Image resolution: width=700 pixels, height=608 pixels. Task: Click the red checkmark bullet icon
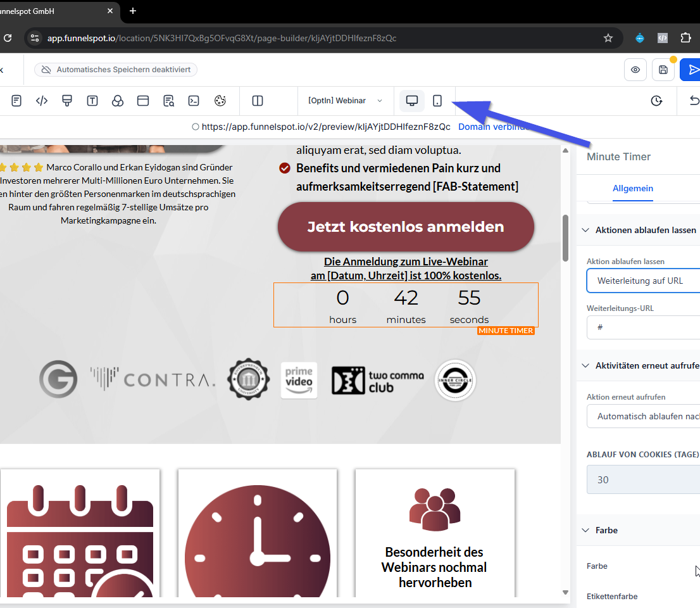285,168
